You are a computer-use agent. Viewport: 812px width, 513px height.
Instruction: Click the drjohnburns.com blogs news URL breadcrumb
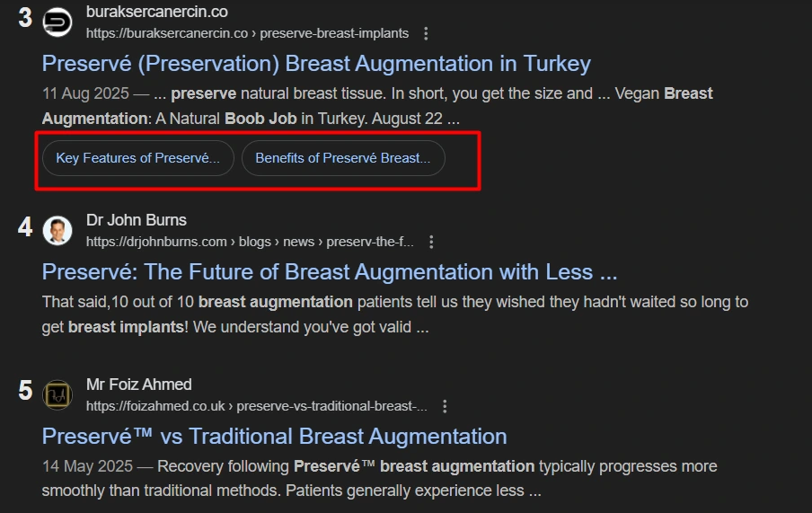pos(250,242)
